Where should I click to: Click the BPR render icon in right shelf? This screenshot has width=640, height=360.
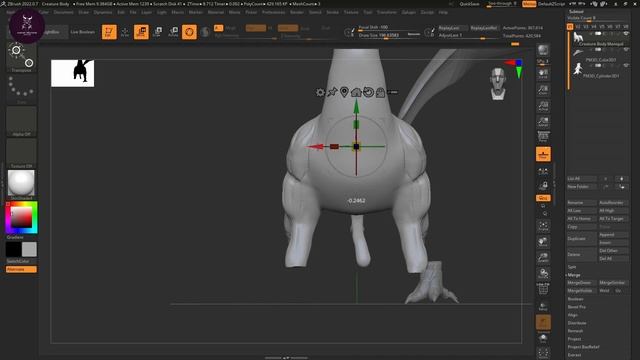pyautogui.click(x=543, y=51)
